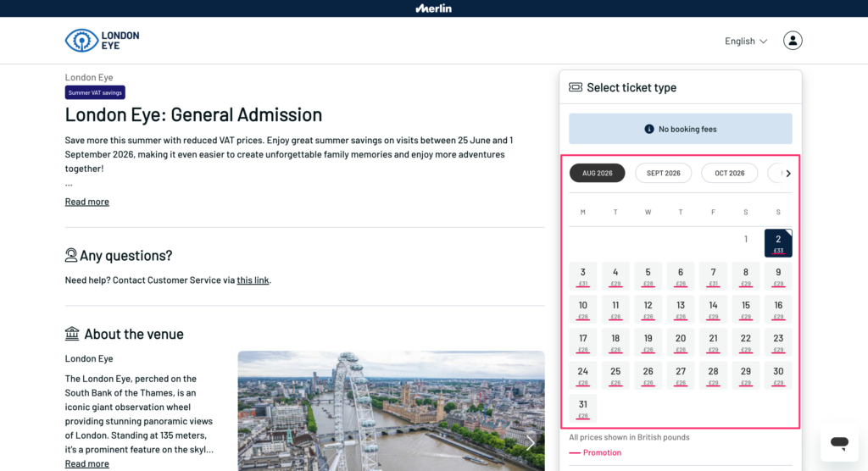
Task: Click 'All prices shown in British pounds'
Action: 630,437
